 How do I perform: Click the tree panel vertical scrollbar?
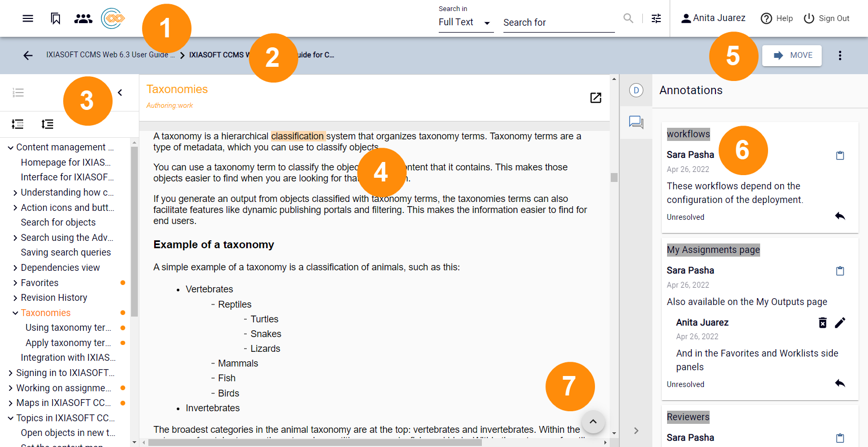click(134, 231)
